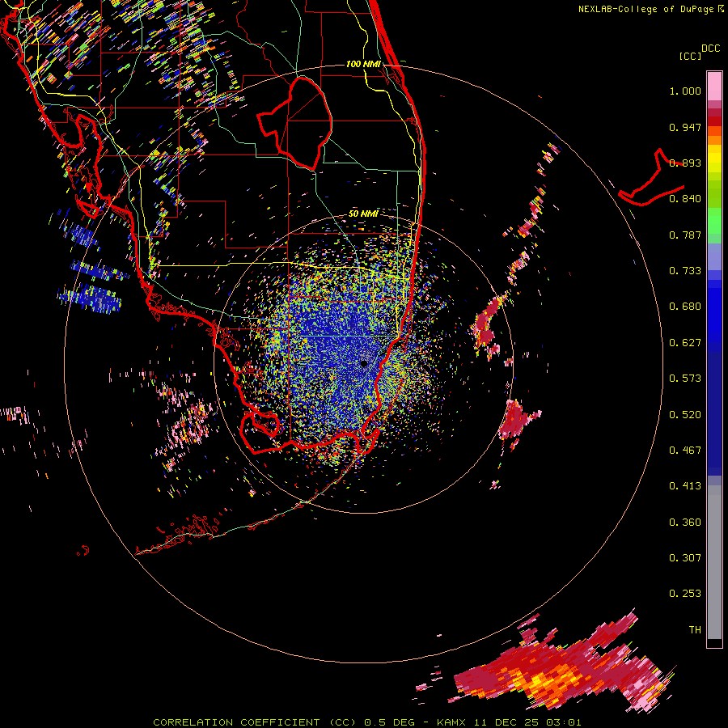Pick the light pink segment of color bar
This screenshot has height=728, width=728.
pyautogui.click(x=714, y=86)
